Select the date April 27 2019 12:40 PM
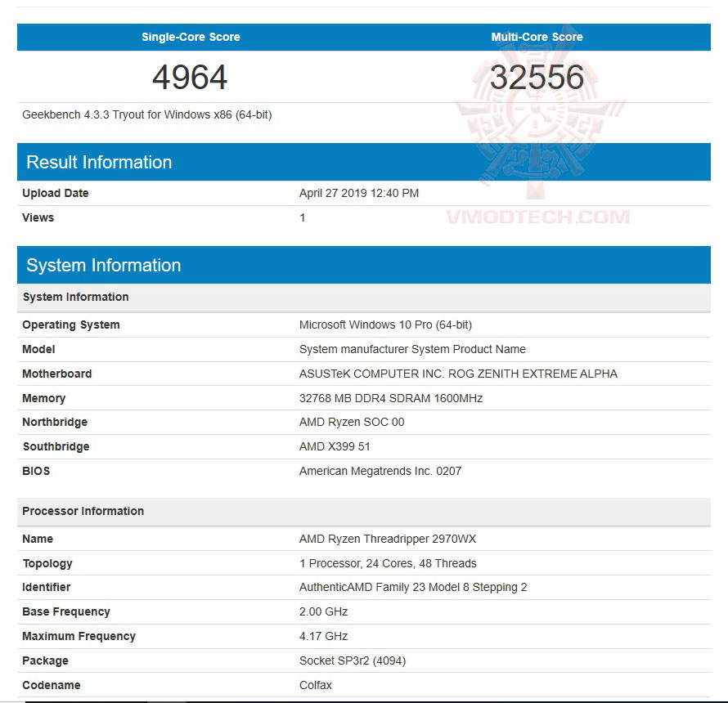This screenshot has height=703, width=728. [359, 193]
